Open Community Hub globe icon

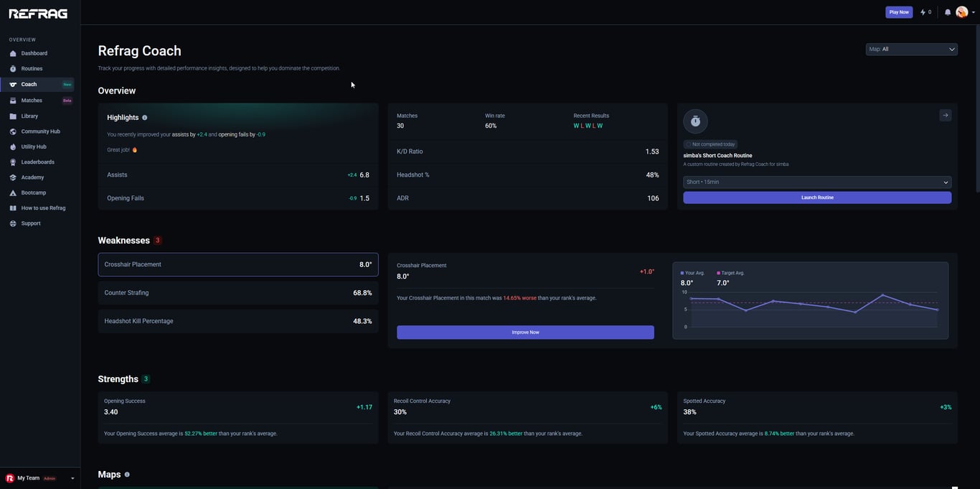point(13,131)
